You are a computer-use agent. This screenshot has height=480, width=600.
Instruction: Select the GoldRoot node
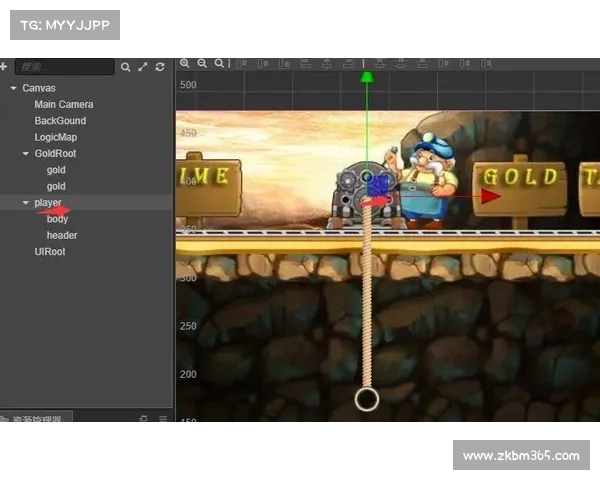[55, 153]
